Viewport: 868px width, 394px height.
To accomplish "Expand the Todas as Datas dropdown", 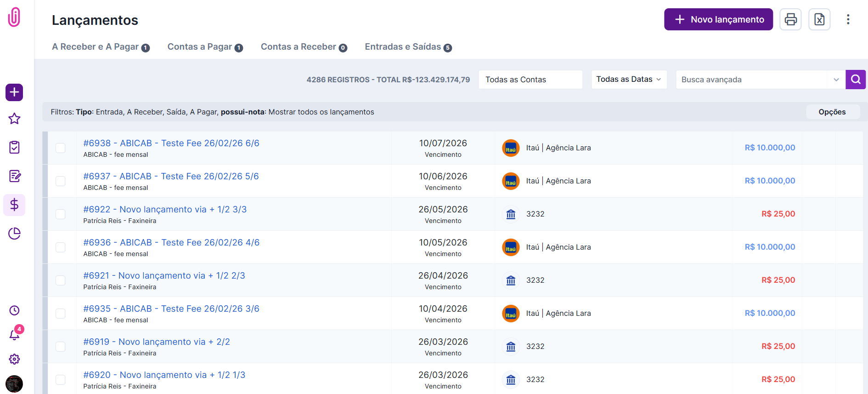I will point(629,80).
